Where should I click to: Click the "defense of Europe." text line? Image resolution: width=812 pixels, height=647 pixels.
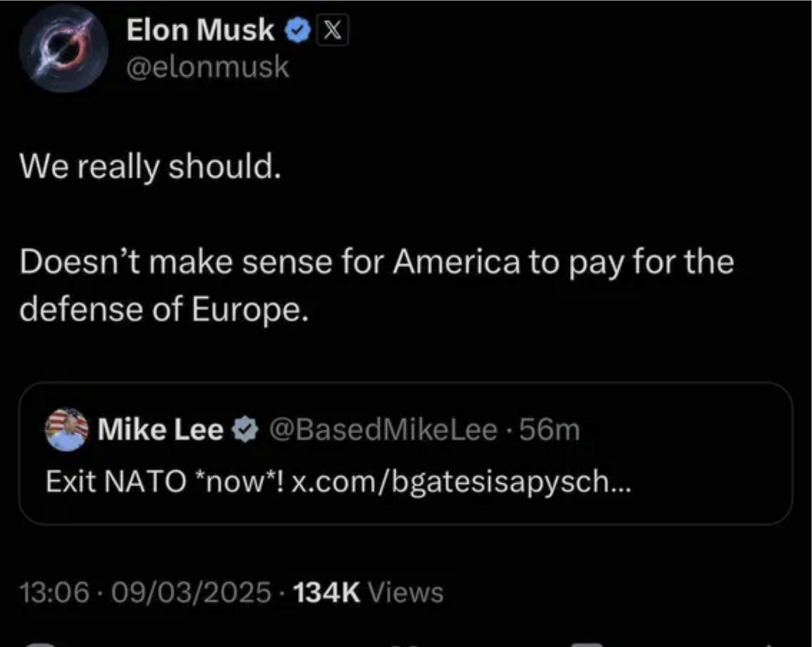tap(164, 310)
